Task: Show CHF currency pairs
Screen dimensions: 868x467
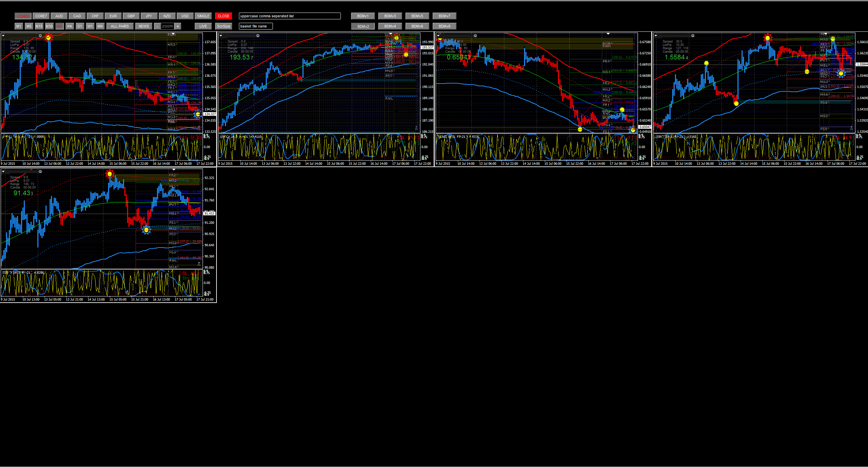Action: pos(95,16)
